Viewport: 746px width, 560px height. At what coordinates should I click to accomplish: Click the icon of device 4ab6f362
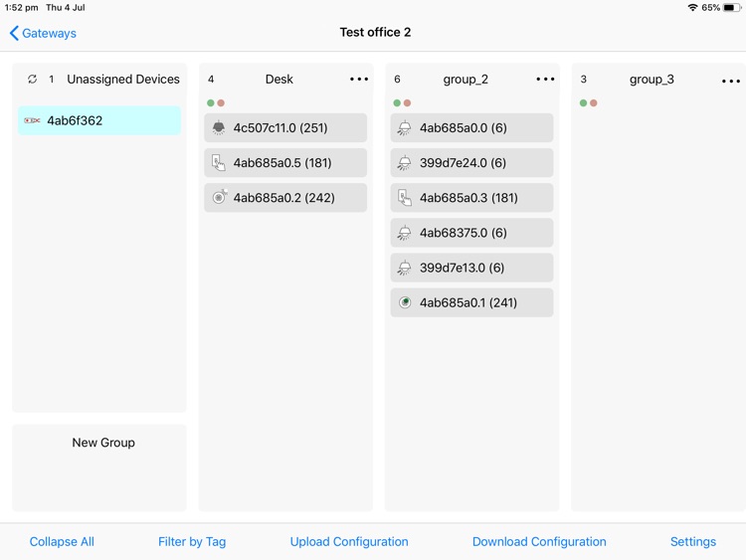(x=32, y=120)
